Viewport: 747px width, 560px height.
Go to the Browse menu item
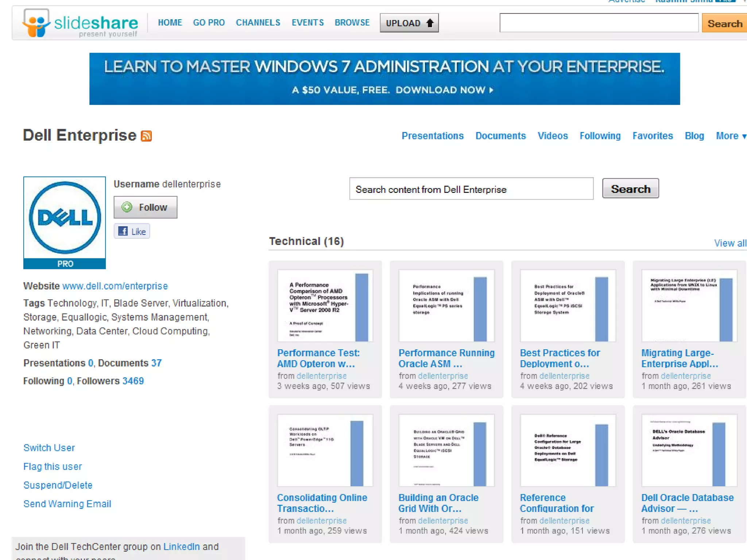coord(352,23)
